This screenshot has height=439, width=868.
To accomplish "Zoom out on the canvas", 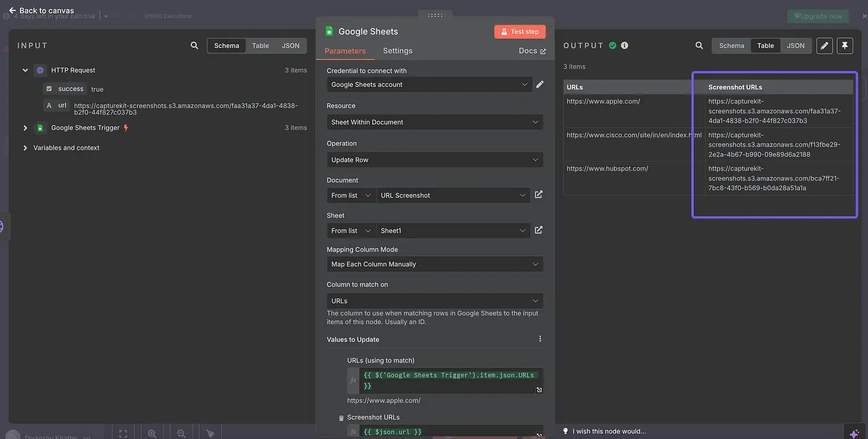I will coord(181,433).
